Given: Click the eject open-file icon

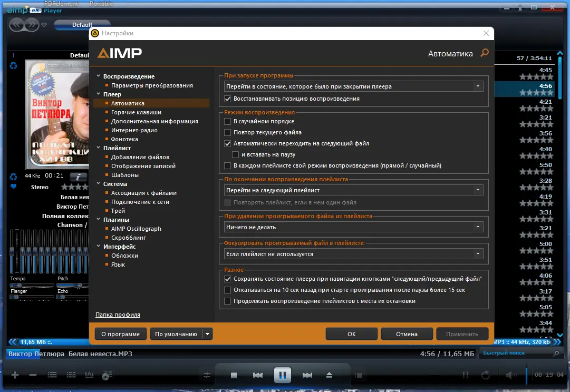Looking at the screenshot, I should [x=329, y=375].
